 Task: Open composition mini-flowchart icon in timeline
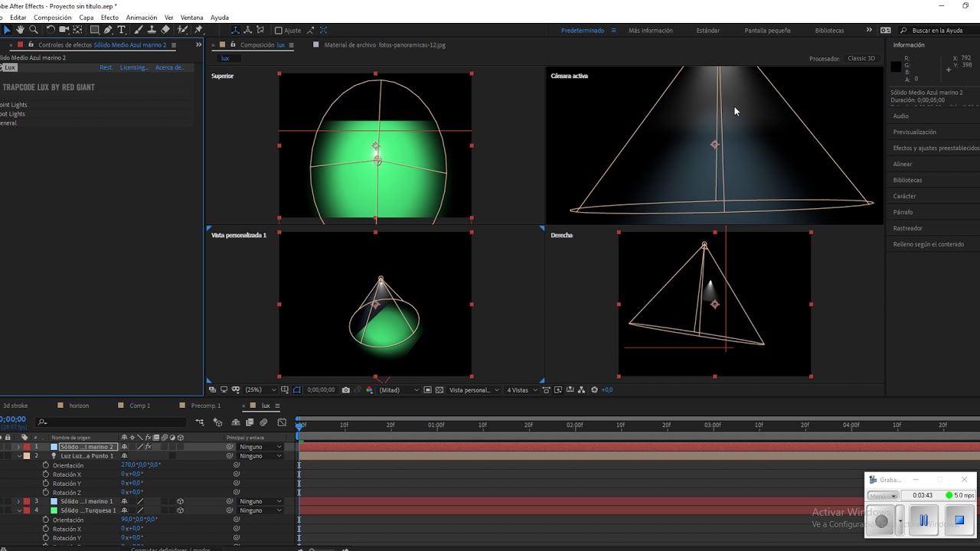(x=200, y=422)
